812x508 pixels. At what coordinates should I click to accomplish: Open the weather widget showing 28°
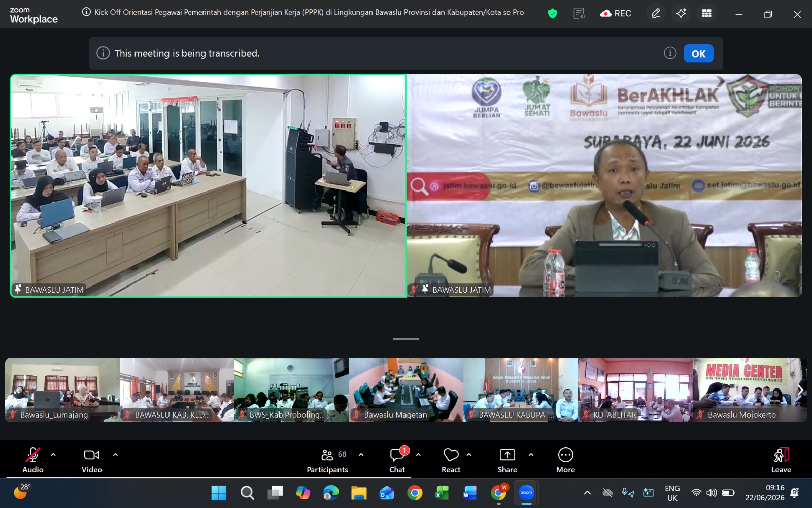[x=22, y=492]
